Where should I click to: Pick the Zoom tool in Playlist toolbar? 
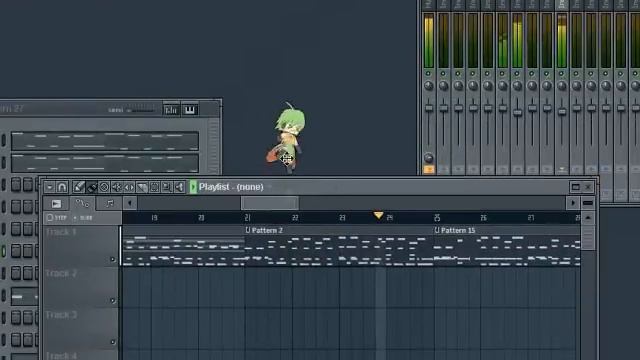tap(167, 187)
